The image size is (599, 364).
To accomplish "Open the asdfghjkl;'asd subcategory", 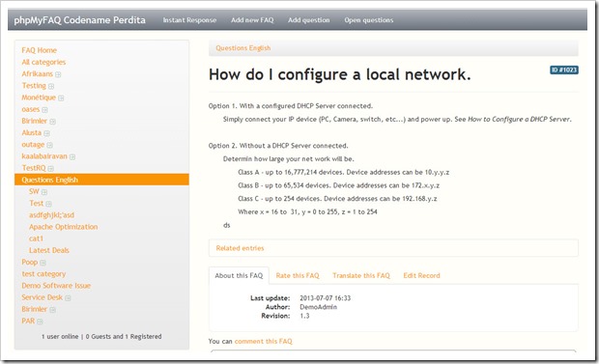I will (51, 215).
